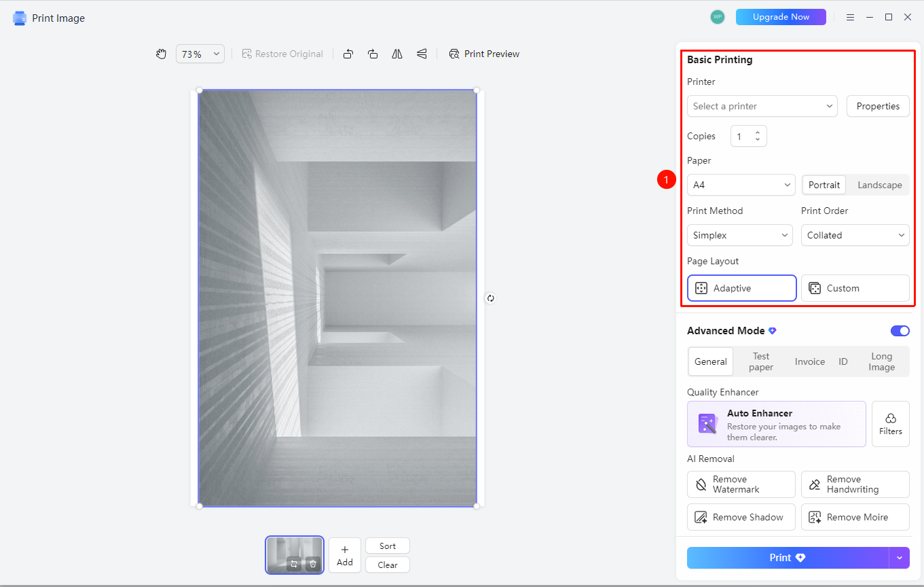Screen dimensions: 924x587
Task: Select the ID tab
Action: (843, 361)
